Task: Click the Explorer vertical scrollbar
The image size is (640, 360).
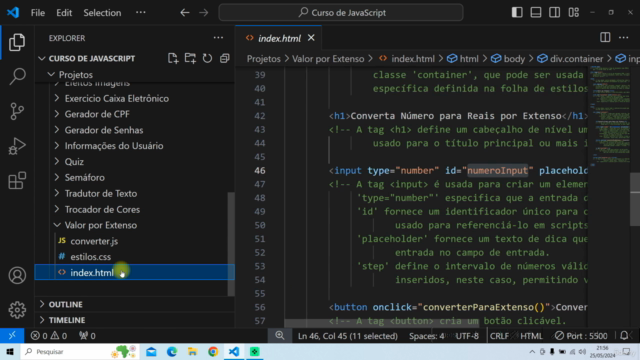Action: point(231,244)
